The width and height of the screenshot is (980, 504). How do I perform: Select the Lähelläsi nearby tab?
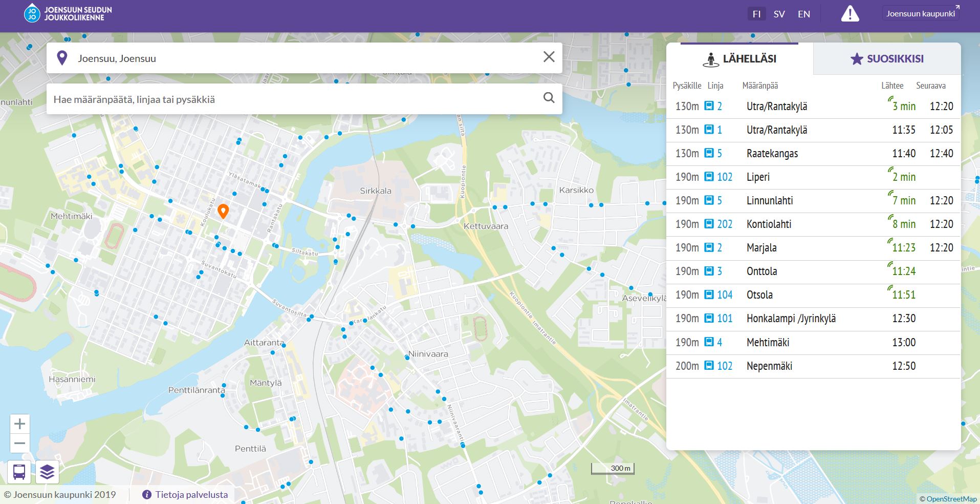coord(739,59)
